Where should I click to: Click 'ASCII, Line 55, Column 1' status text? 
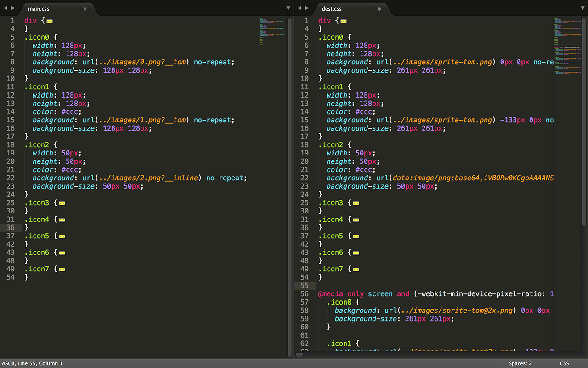pos(32,363)
